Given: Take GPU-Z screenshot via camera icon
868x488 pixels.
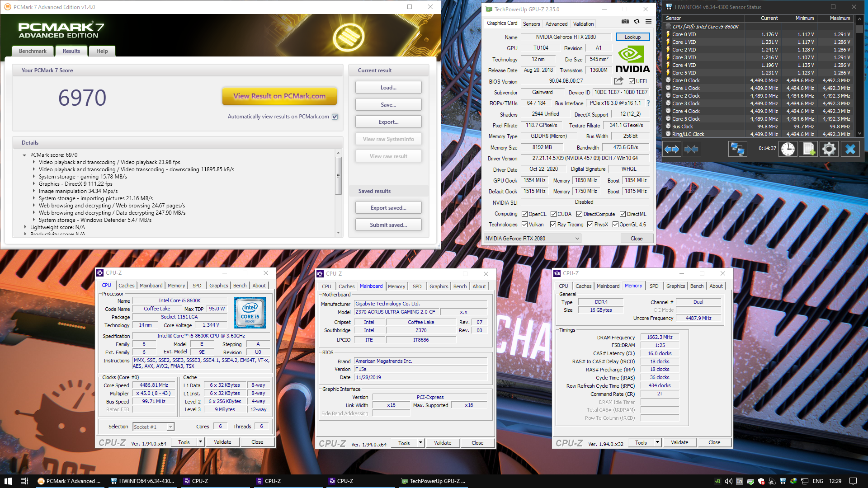Looking at the screenshot, I should (625, 21).
